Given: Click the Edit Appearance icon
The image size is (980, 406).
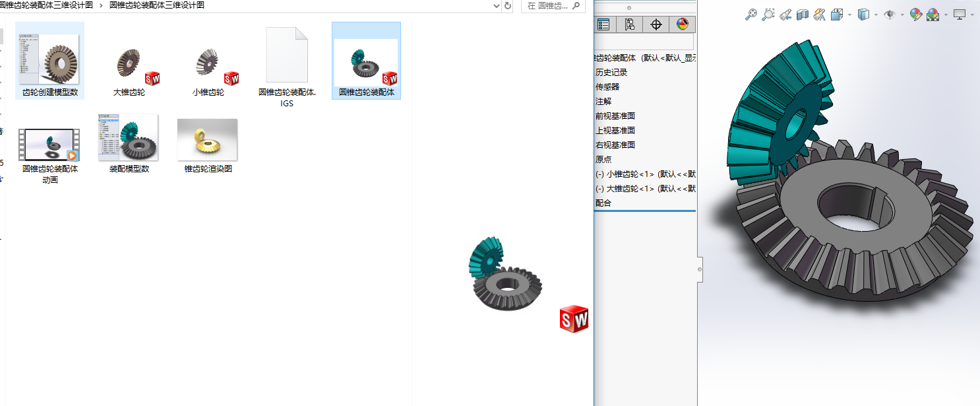Looking at the screenshot, I should (915, 14).
